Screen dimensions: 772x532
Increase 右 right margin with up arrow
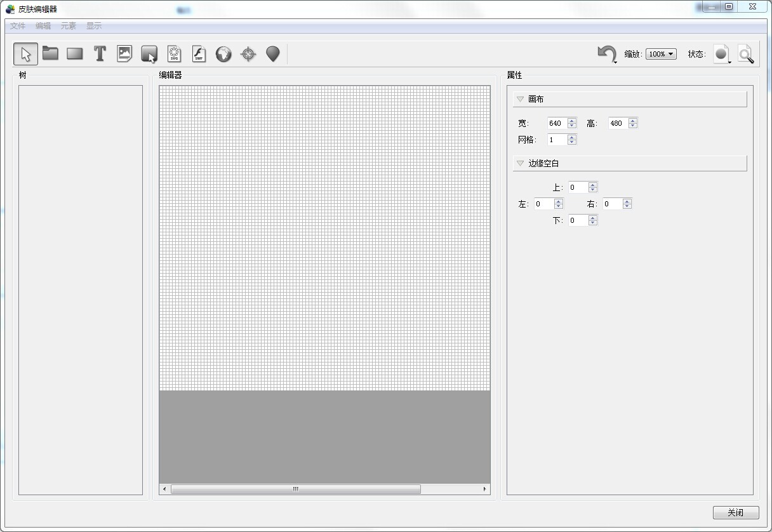[627, 201]
